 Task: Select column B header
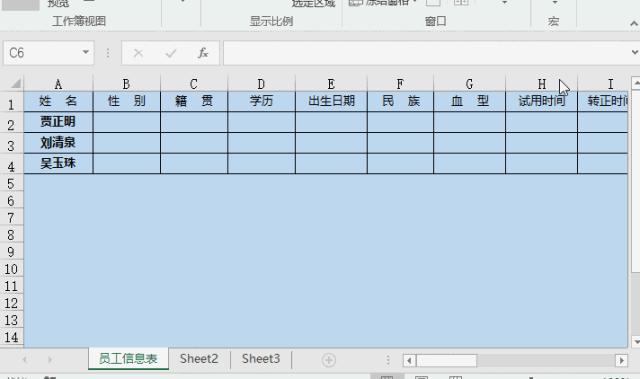point(127,84)
